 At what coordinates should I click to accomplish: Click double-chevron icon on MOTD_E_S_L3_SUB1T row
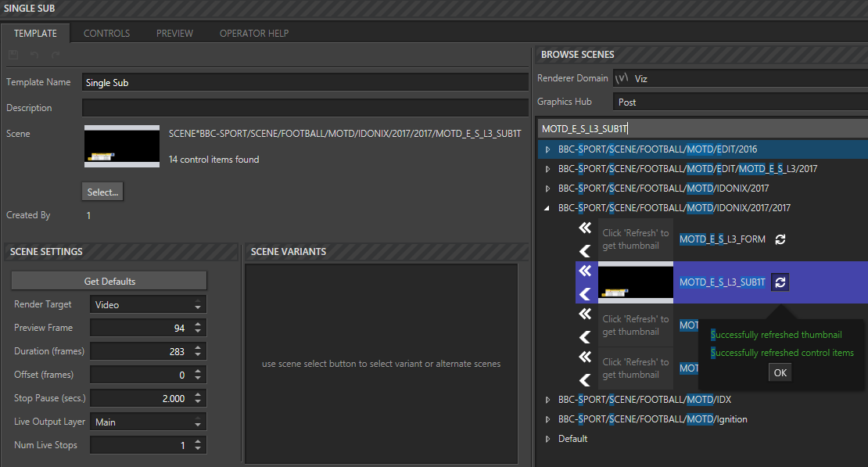click(x=585, y=271)
